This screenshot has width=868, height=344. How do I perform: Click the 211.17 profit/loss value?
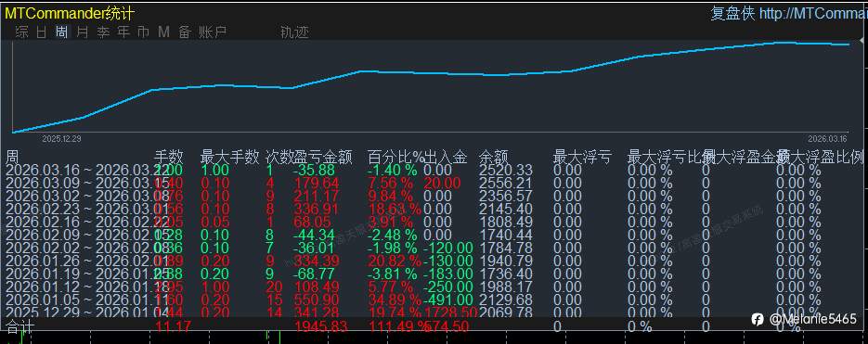pyautogui.click(x=317, y=196)
